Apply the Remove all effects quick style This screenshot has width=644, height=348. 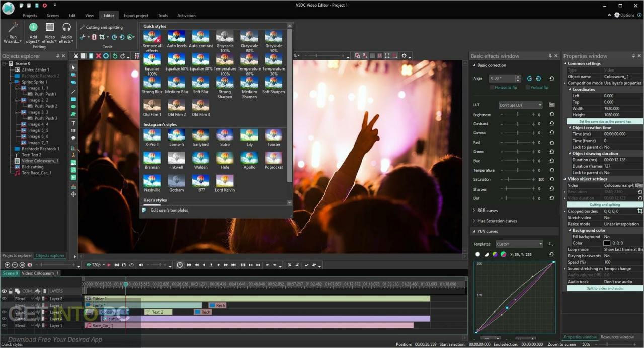[x=152, y=41]
